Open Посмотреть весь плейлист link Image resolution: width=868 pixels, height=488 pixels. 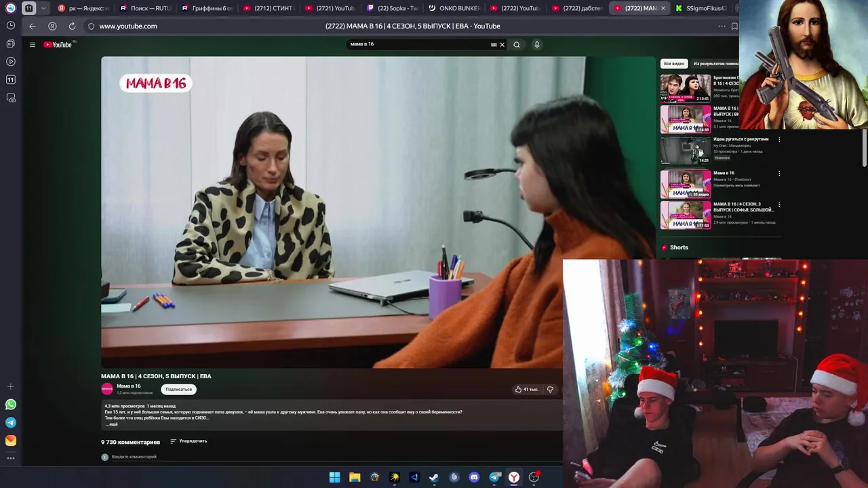(x=736, y=186)
